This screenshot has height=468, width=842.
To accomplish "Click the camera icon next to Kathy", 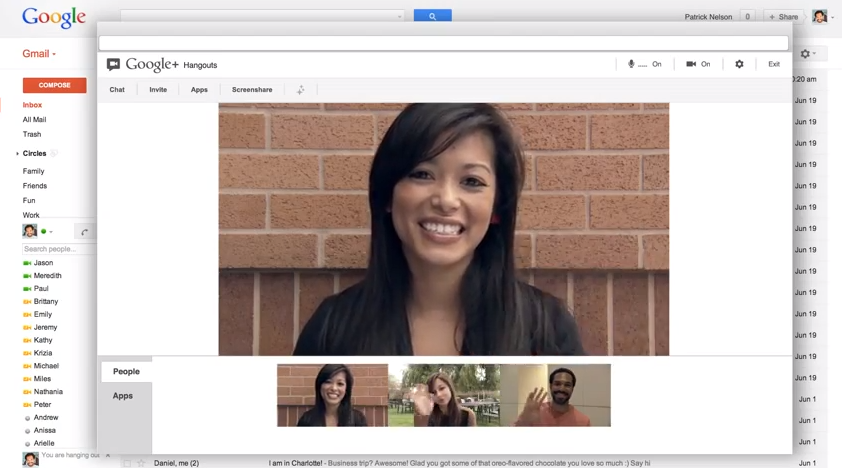I will point(27,340).
